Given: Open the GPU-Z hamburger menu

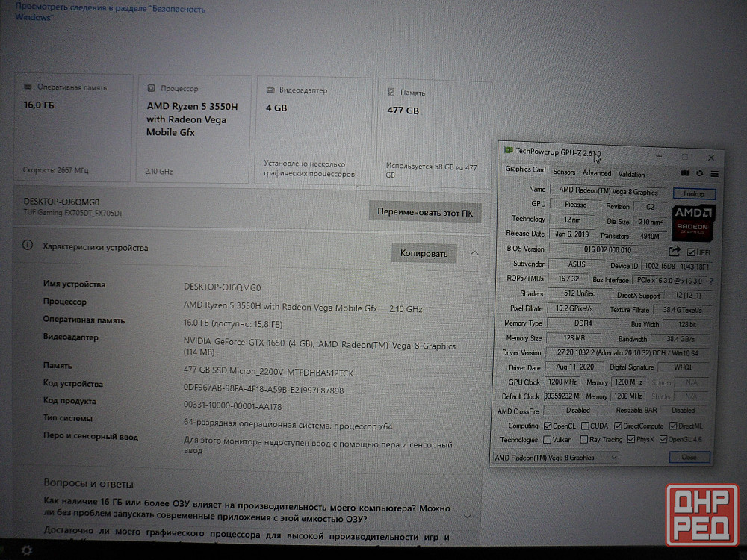Looking at the screenshot, I should (714, 173).
